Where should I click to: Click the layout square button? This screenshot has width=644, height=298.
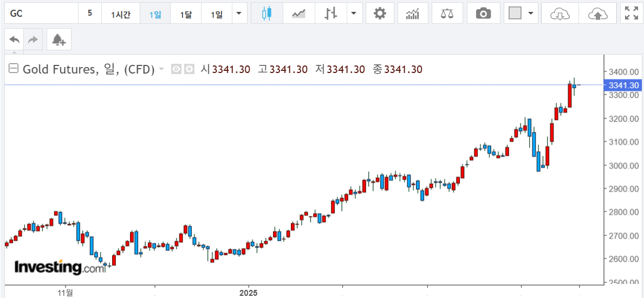click(x=515, y=14)
